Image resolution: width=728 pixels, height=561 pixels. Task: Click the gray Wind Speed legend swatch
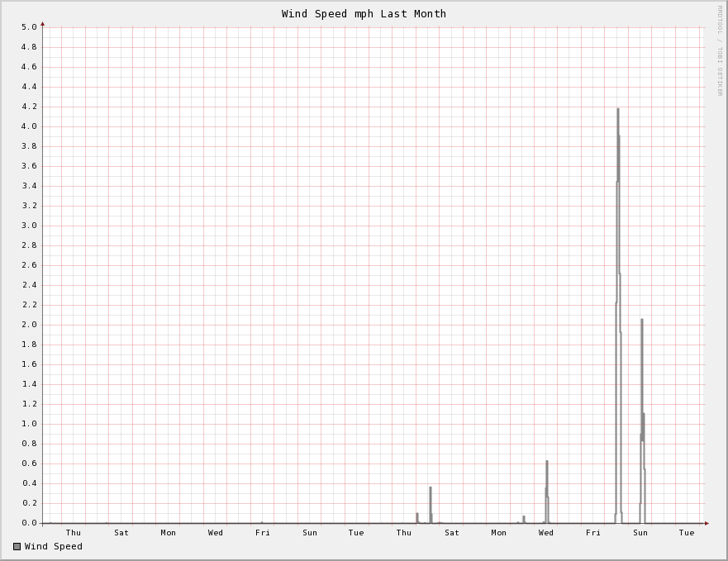(x=17, y=546)
